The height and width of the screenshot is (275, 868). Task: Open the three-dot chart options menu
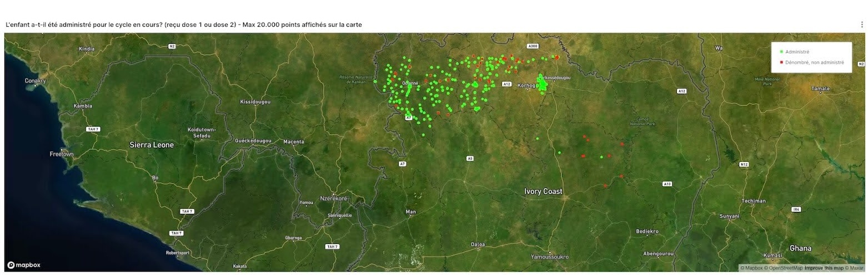pos(862,24)
